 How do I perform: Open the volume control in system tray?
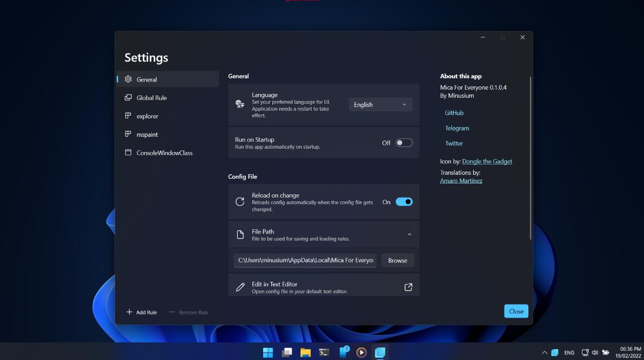coord(595,352)
